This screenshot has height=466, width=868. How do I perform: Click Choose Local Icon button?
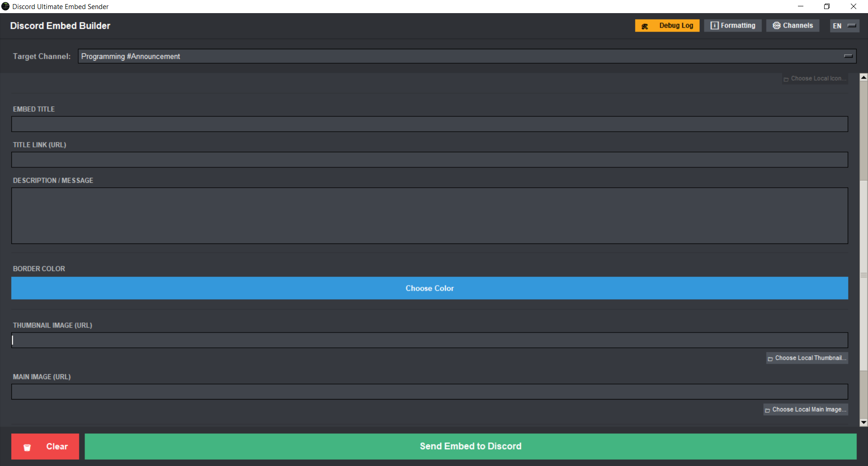click(815, 79)
